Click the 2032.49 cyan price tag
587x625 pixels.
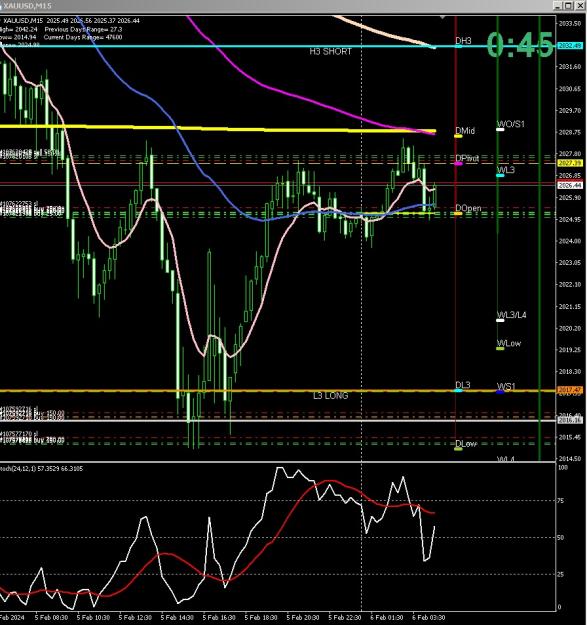[570, 45]
